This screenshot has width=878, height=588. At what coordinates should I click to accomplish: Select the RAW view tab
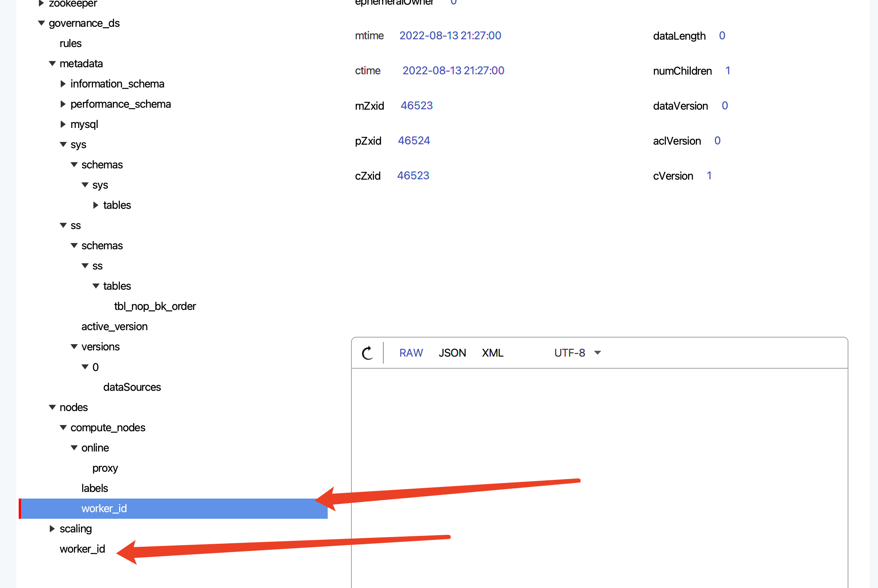tap(411, 353)
